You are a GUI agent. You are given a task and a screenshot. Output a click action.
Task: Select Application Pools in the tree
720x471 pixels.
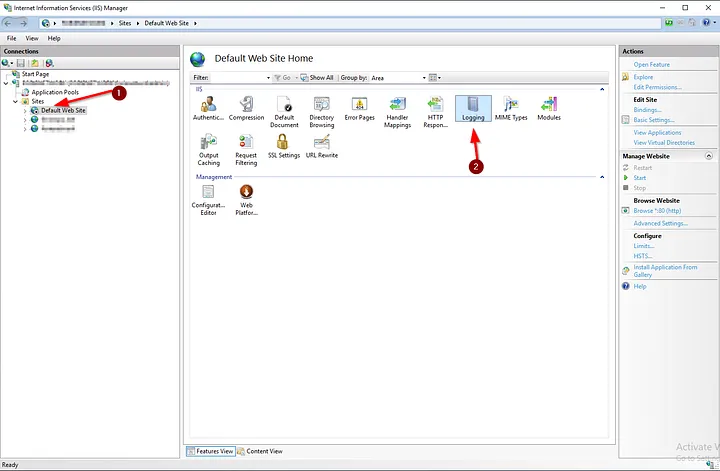pyautogui.click(x=54, y=92)
